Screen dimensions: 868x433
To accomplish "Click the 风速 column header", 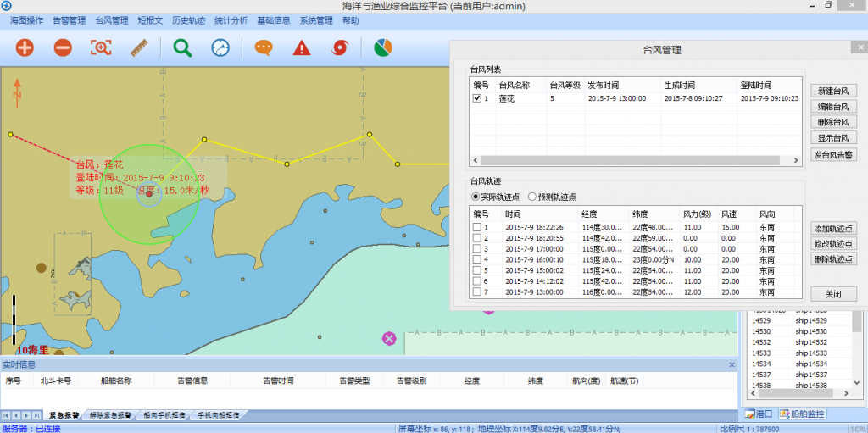I will tap(737, 214).
